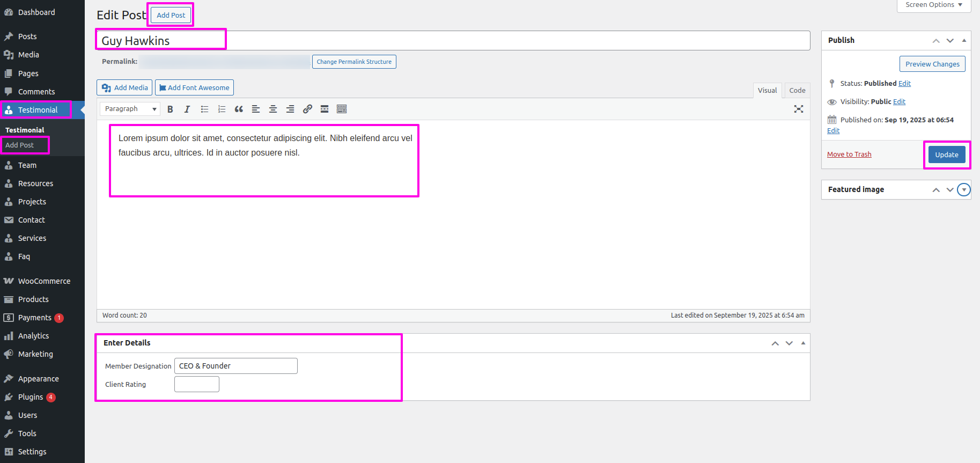Switch to the Code editor tab
Screen dimensions: 980x463
pyautogui.click(x=797, y=90)
